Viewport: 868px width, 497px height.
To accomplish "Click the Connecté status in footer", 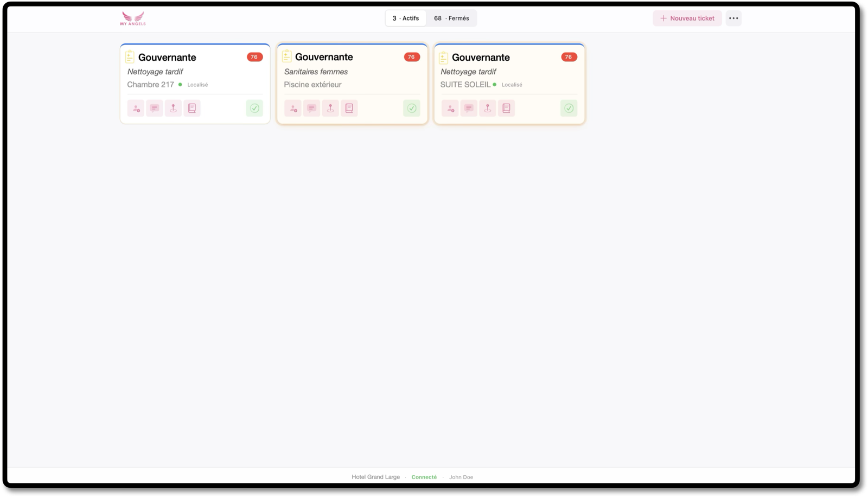I will [x=424, y=477].
